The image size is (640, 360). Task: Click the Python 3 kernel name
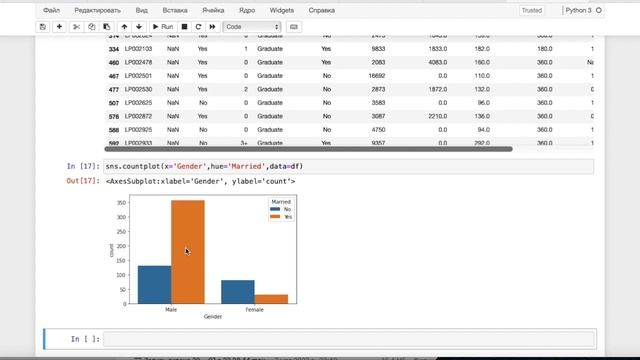[578, 10]
